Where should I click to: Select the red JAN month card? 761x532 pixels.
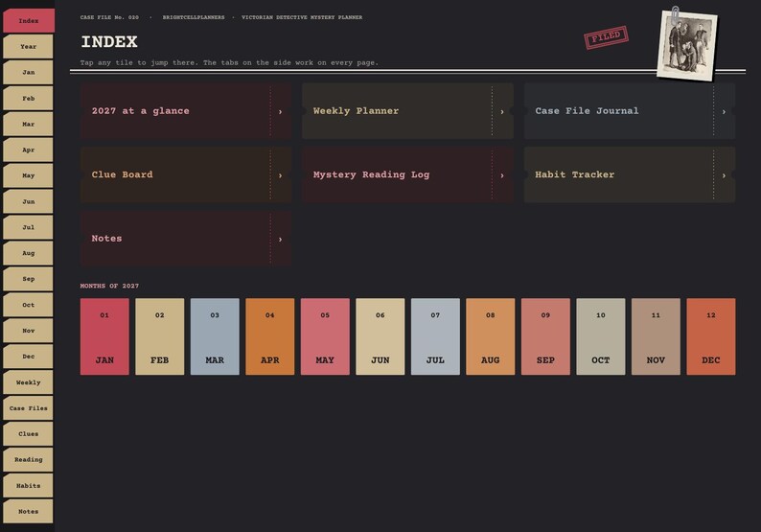pyautogui.click(x=104, y=336)
